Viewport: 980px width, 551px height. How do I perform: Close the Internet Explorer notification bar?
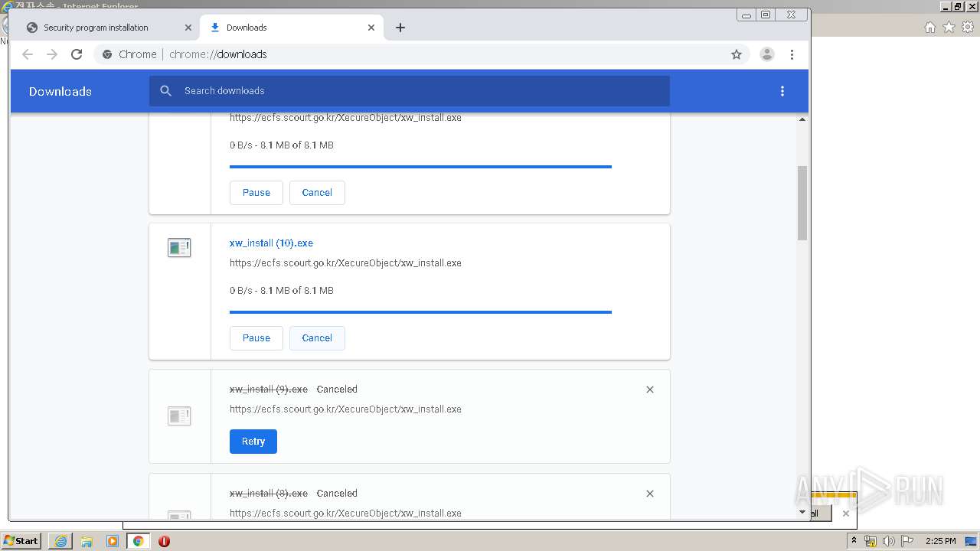point(845,514)
